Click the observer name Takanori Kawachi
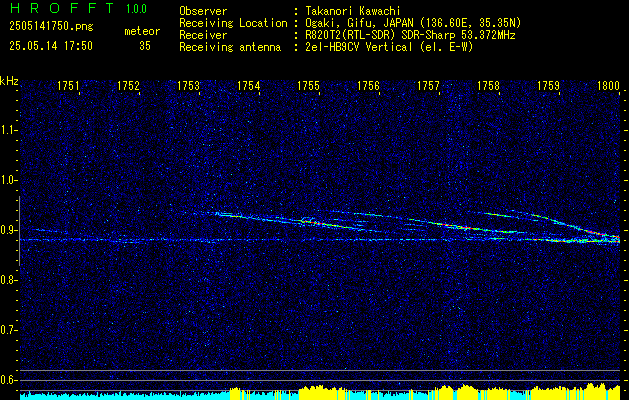This screenshot has width=629, height=400. 352,11
